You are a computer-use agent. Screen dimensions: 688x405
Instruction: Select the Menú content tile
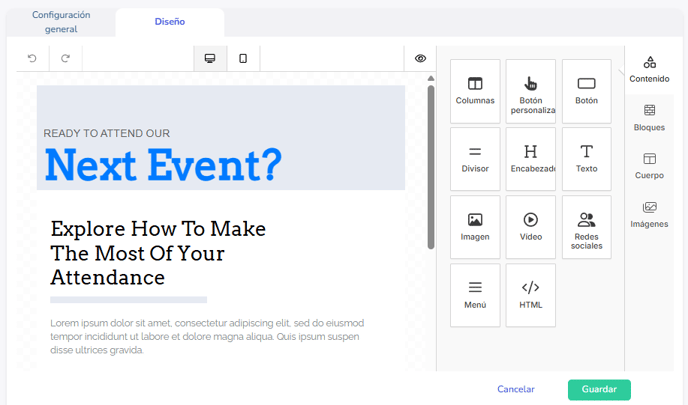(x=475, y=295)
